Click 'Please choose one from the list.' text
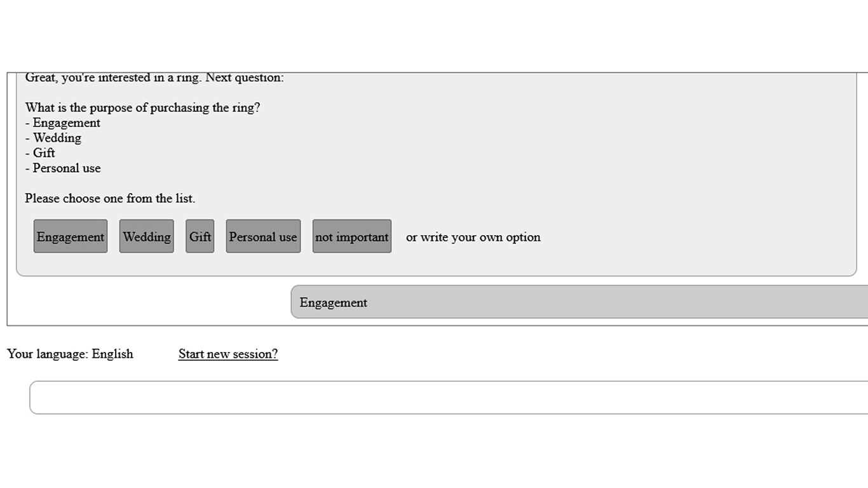This screenshot has height=488, width=868. 110,198
